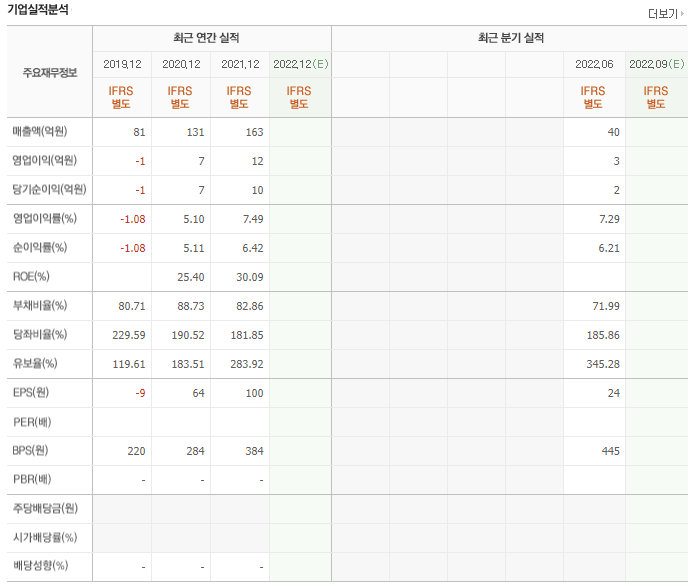Click the 2021.12 영업이익 value 12
The height and width of the screenshot is (586, 697).
(257, 161)
